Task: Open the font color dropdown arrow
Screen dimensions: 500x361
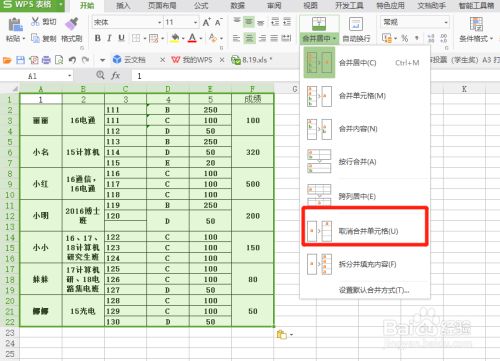Action: (x=201, y=39)
